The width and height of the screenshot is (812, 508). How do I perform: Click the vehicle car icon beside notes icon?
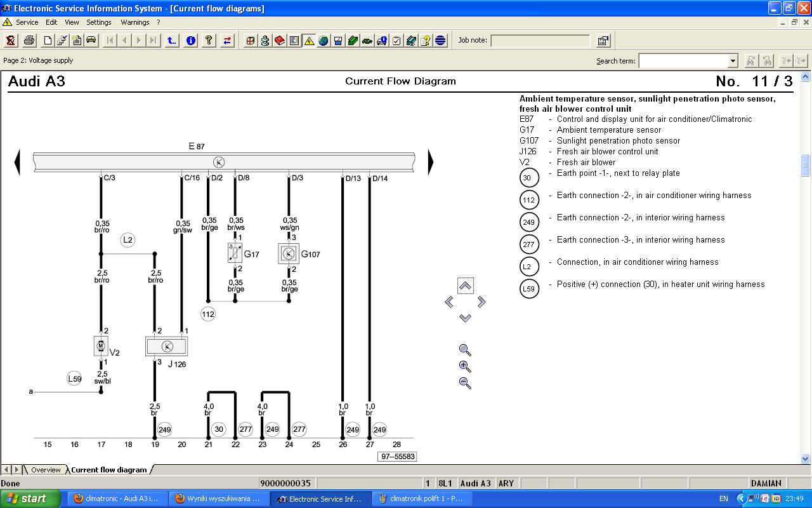tap(91, 41)
